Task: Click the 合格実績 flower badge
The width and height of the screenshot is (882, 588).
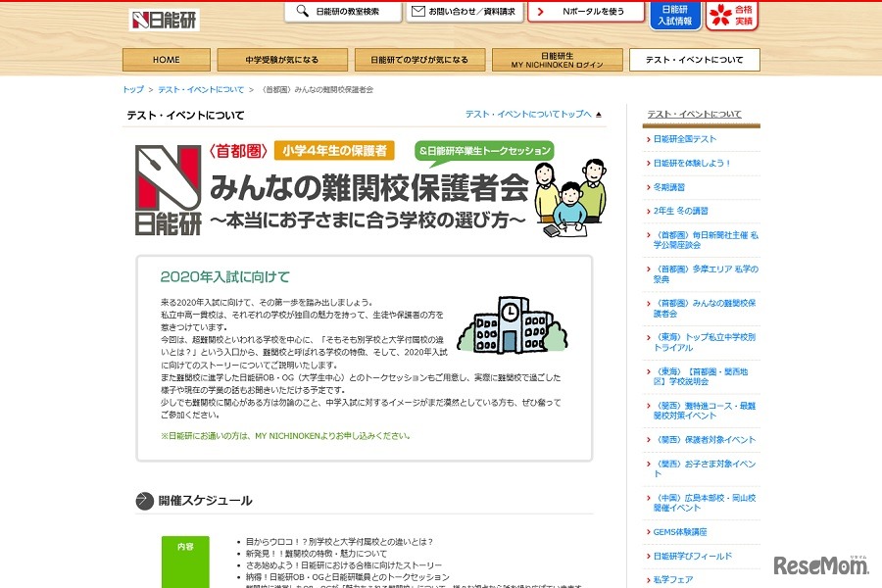Action: (x=730, y=17)
